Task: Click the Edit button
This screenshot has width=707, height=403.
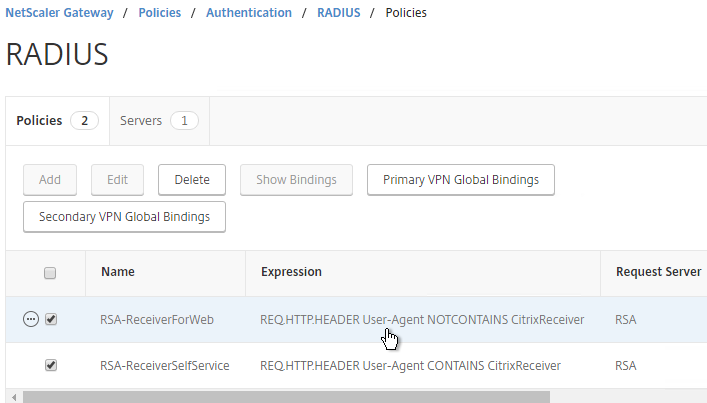Action: [x=117, y=180]
